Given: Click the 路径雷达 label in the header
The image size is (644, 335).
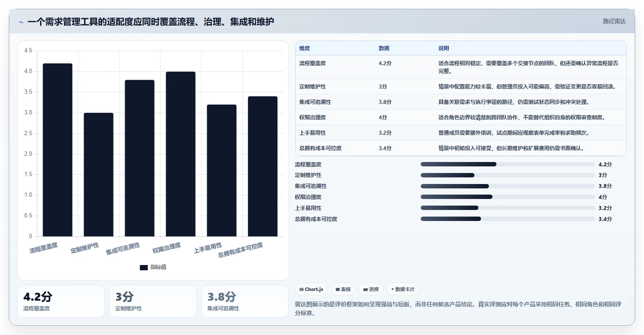Looking at the screenshot, I should (x=614, y=21).
